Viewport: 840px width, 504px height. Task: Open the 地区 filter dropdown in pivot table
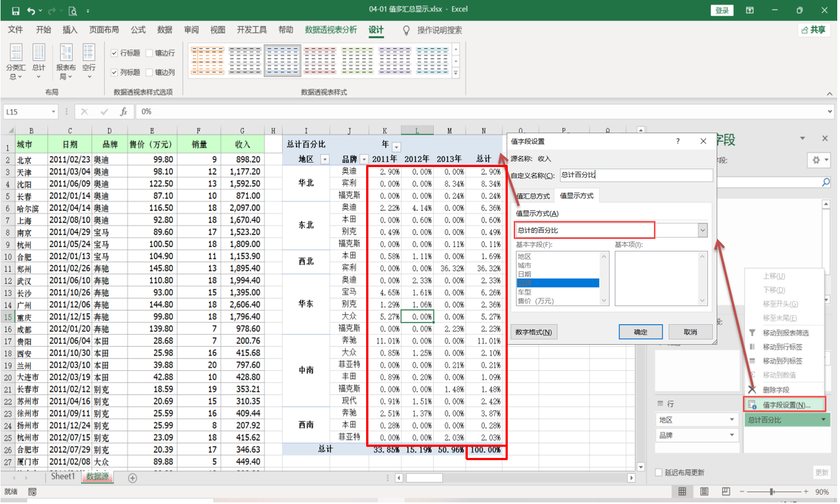point(325,159)
